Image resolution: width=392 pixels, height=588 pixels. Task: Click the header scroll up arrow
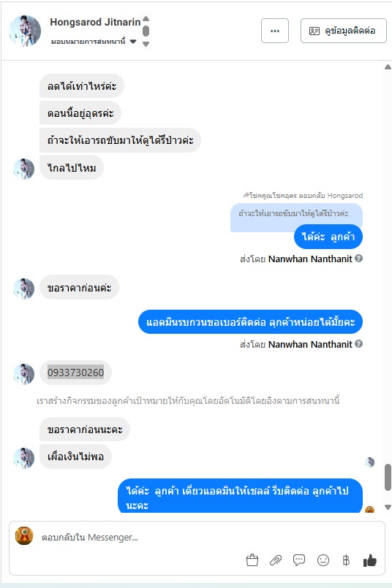(146, 19)
